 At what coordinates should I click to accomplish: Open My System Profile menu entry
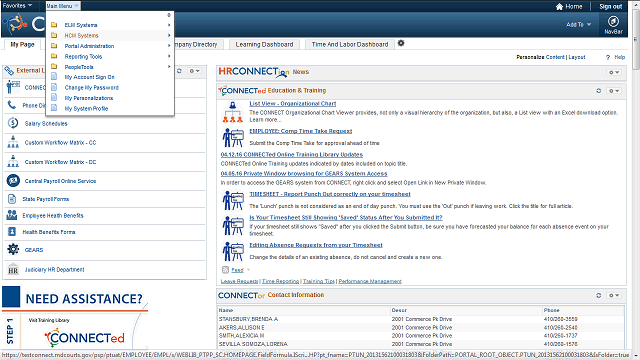[x=86, y=109]
